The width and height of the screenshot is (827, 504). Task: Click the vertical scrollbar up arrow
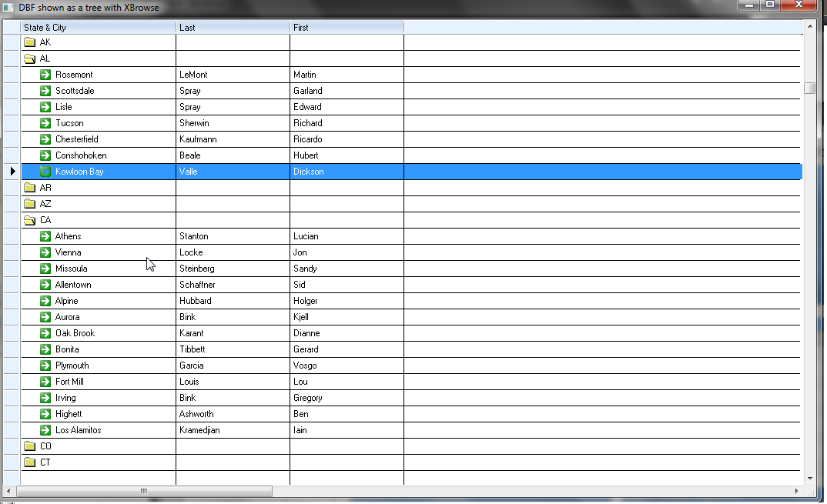pyautogui.click(x=809, y=25)
